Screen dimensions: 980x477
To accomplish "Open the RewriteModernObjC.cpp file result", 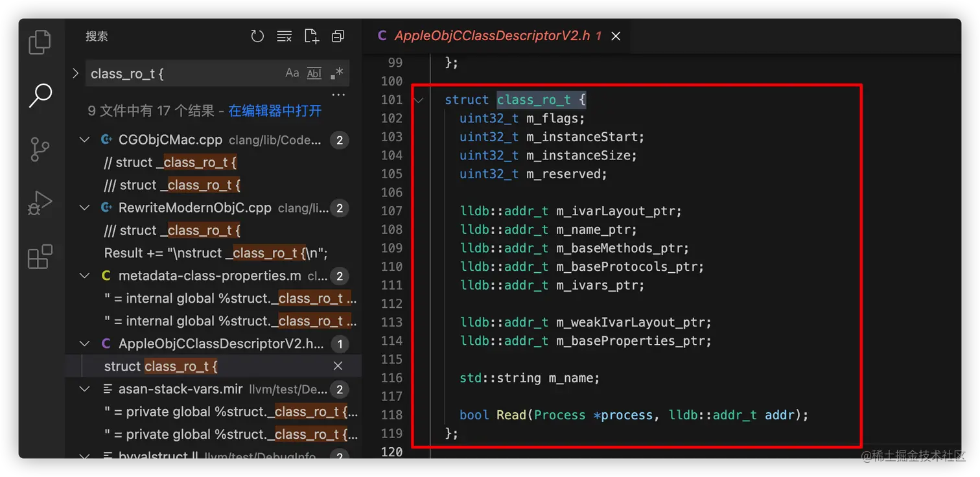I will point(194,207).
